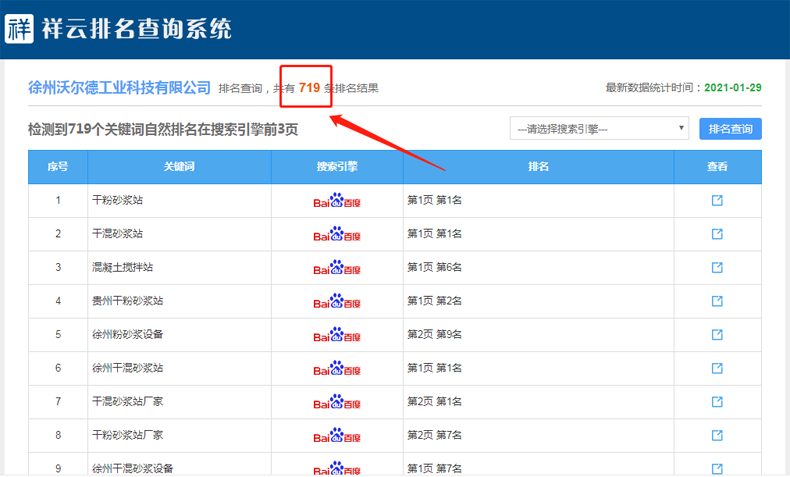Image resolution: width=790 pixels, height=477 pixels.
Task: Click the 排名 column header
Action: click(x=538, y=167)
